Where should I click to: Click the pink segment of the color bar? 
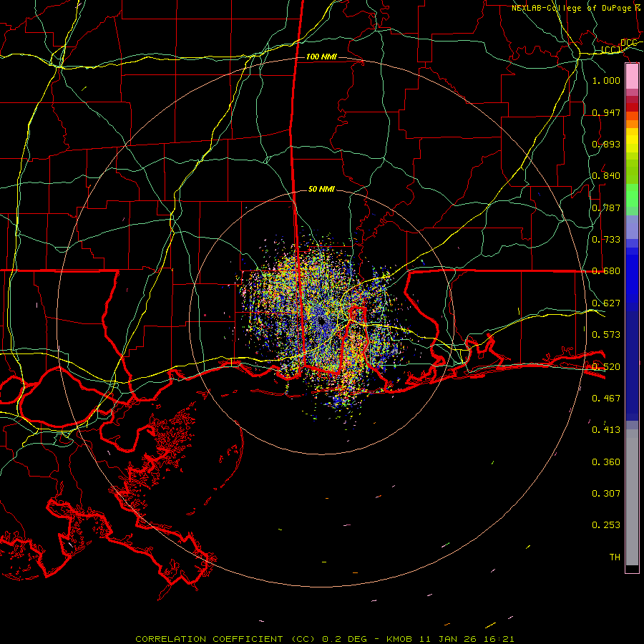[x=632, y=77]
